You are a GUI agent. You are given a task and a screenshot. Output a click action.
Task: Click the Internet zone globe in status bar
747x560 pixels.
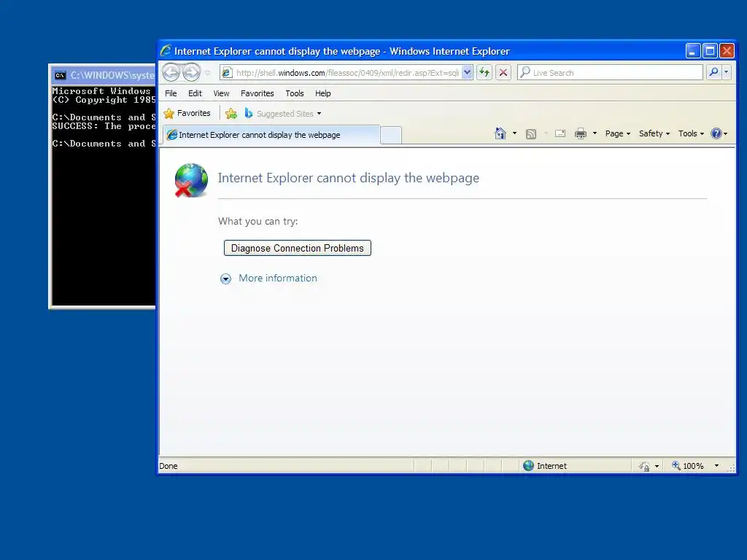click(x=528, y=466)
